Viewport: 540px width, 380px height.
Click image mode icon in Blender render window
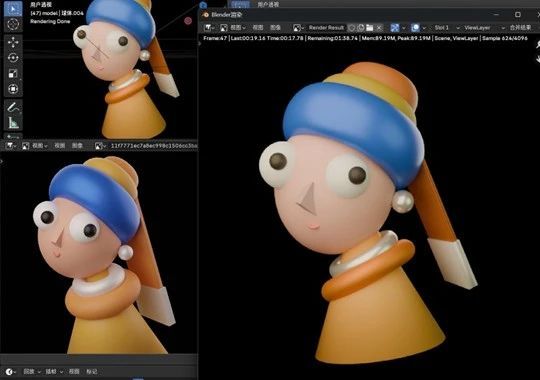(x=224, y=28)
